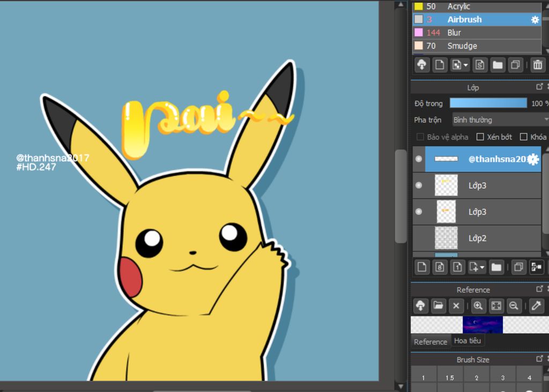Click the pink Blur color swatch
The width and height of the screenshot is (549, 392).
(x=418, y=33)
